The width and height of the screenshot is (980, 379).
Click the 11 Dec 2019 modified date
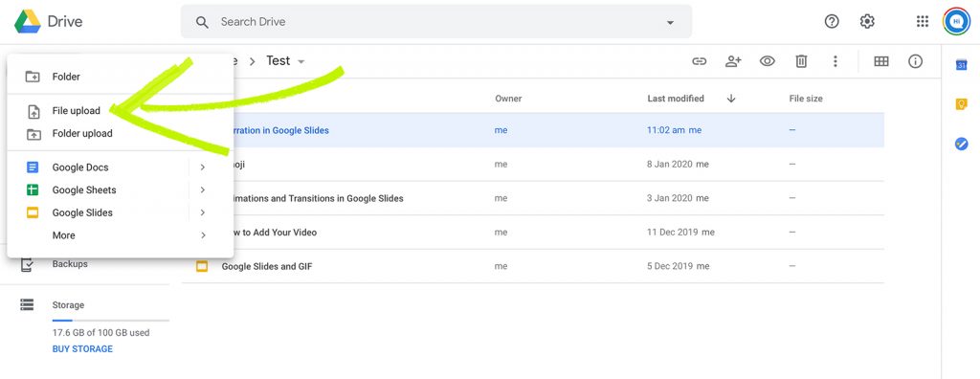673,232
